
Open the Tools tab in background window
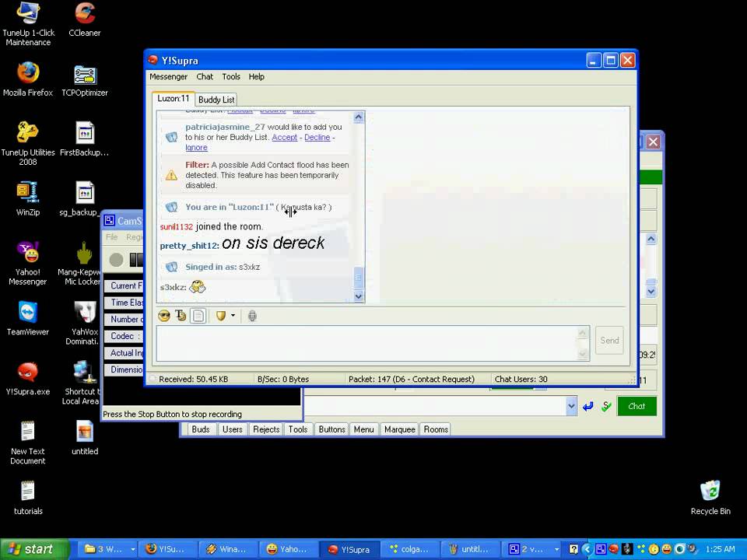click(298, 429)
